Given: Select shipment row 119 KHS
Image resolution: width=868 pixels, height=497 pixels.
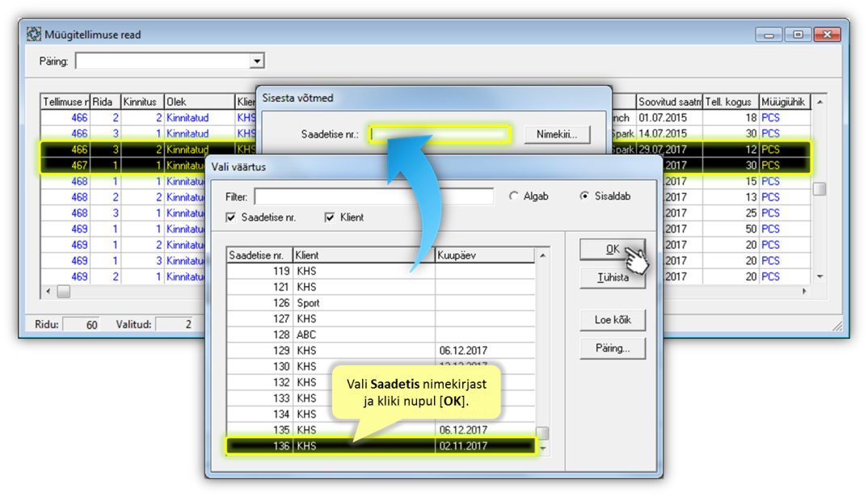Looking at the screenshot, I should coord(381,272).
